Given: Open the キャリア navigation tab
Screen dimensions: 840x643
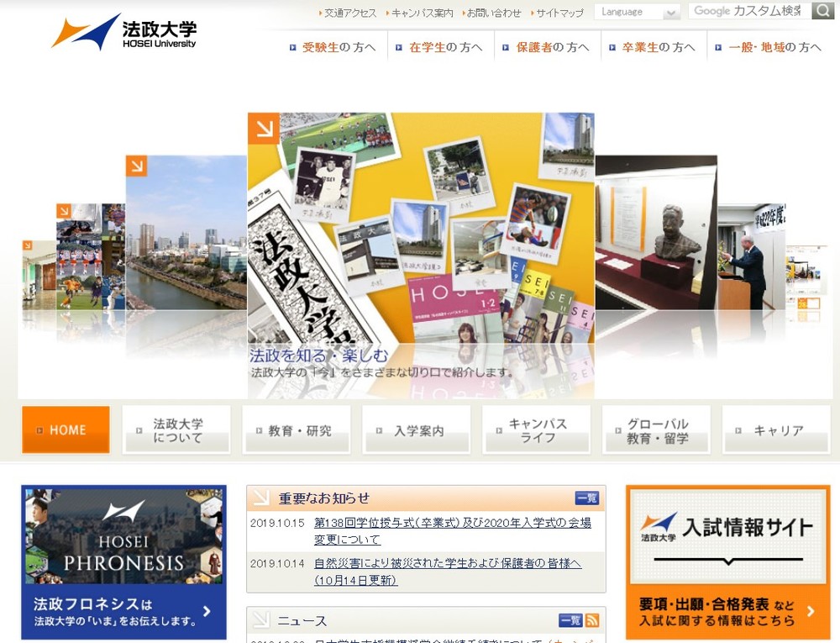Looking at the screenshot, I should click(775, 430).
